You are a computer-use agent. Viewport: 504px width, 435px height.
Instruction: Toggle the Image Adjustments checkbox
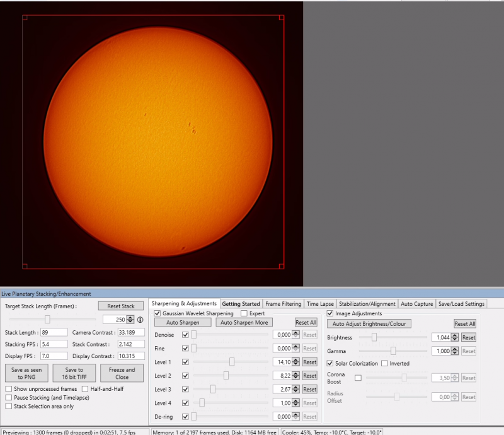330,313
